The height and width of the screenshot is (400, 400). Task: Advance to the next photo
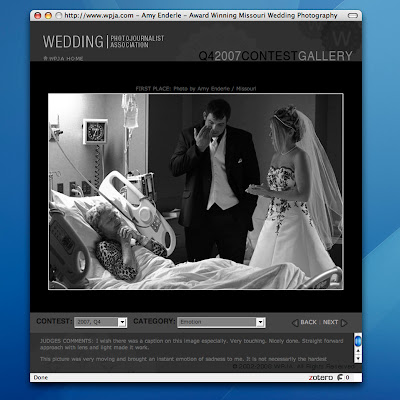tap(330, 322)
